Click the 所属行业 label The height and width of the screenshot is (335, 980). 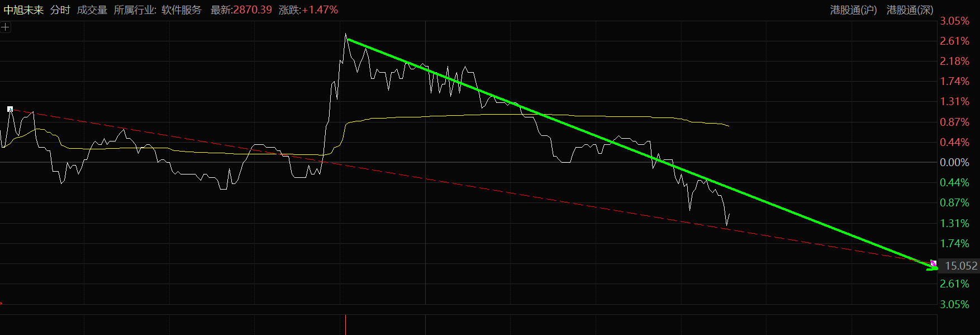(x=134, y=10)
